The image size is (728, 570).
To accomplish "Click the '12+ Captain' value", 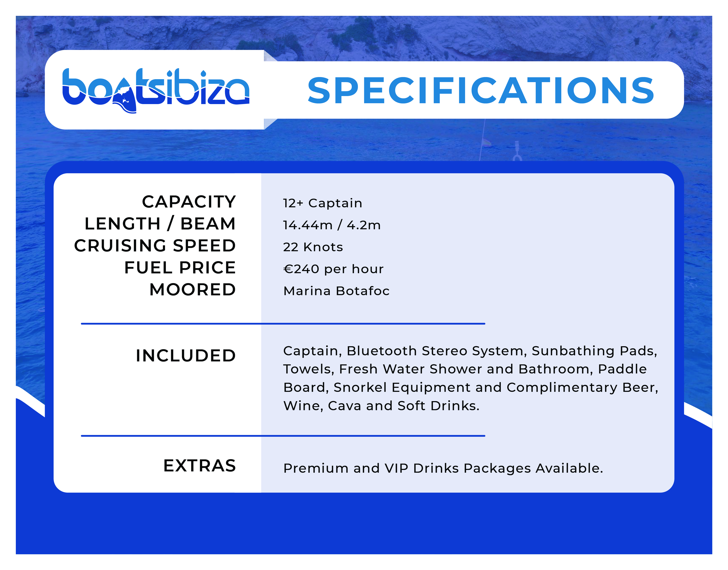I will click(322, 203).
